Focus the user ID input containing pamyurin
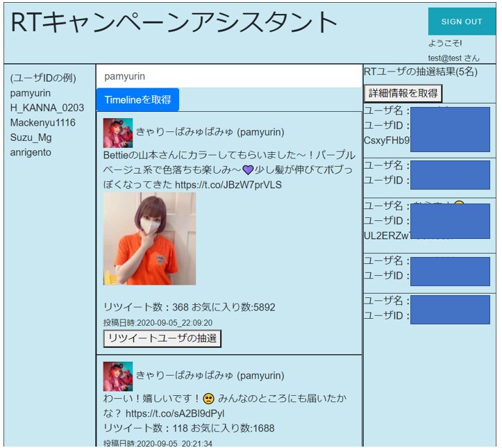The width and height of the screenshot is (502, 448). click(x=229, y=76)
